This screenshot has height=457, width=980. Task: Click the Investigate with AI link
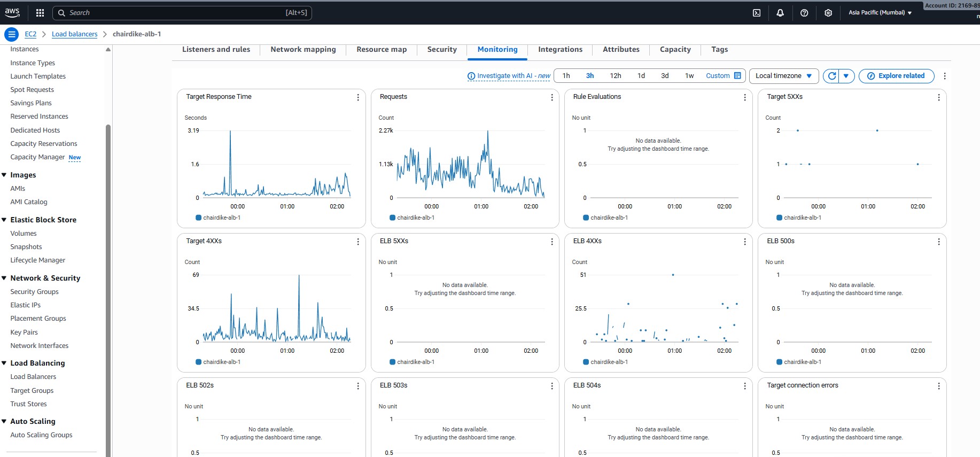(509, 76)
